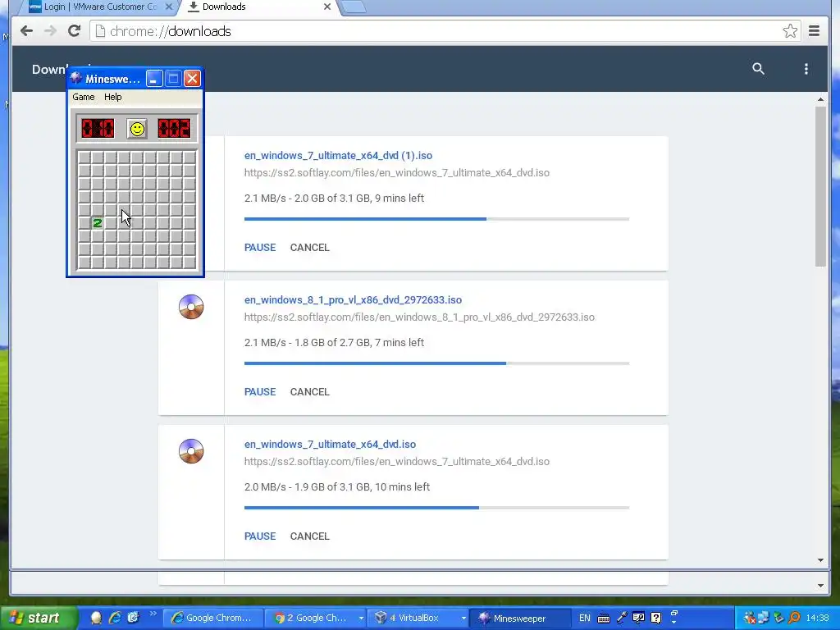840x630 pixels.
Task: Close the VMware Login tab
Action: click(169, 7)
